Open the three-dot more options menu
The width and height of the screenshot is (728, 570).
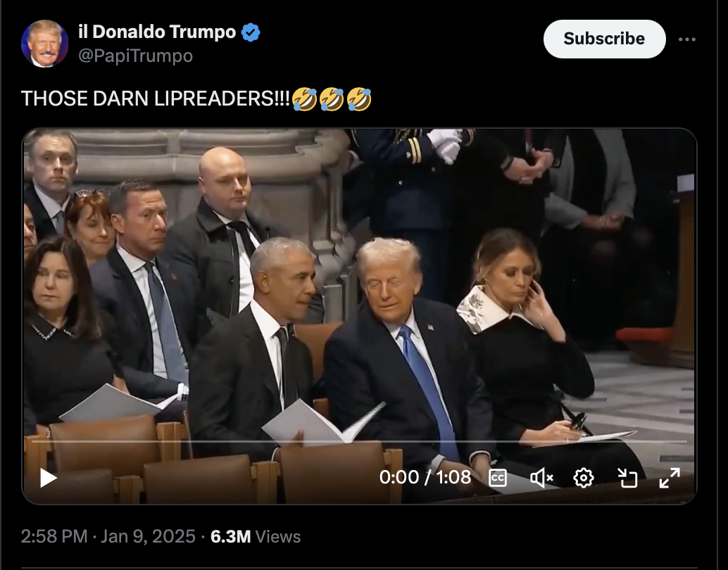[x=687, y=39]
